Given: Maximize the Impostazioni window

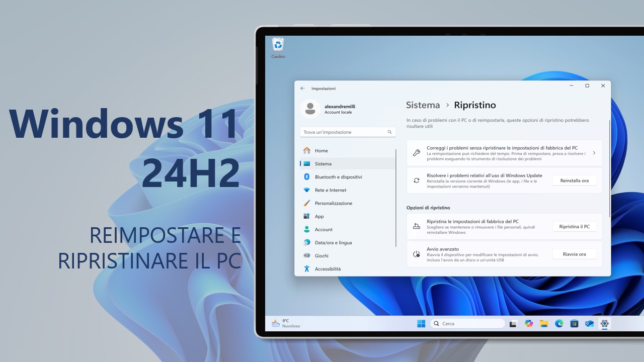Looking at the screenshot, I should [587, 86].
